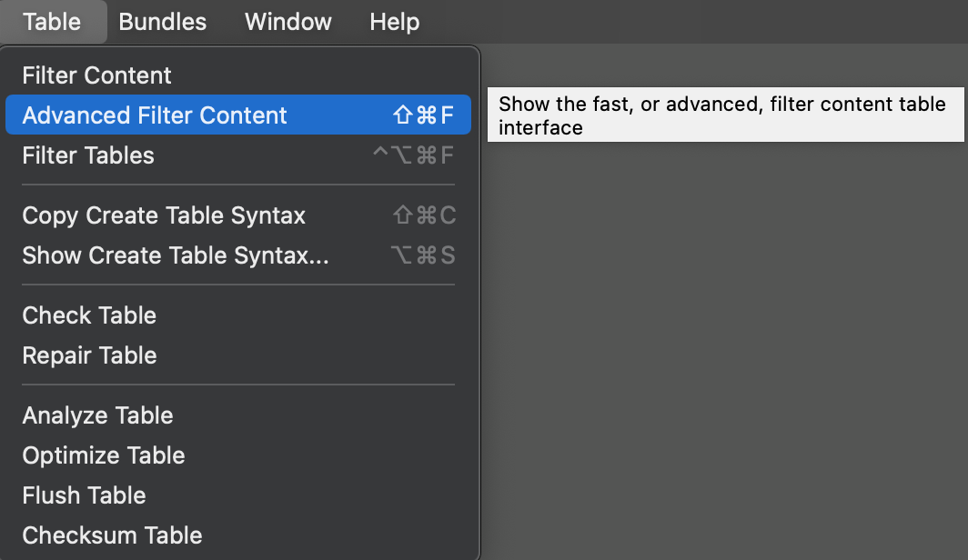Open the Bundles menu
Image resolution: width=968 pixels, height=560 pixels.
click(163, 22)
